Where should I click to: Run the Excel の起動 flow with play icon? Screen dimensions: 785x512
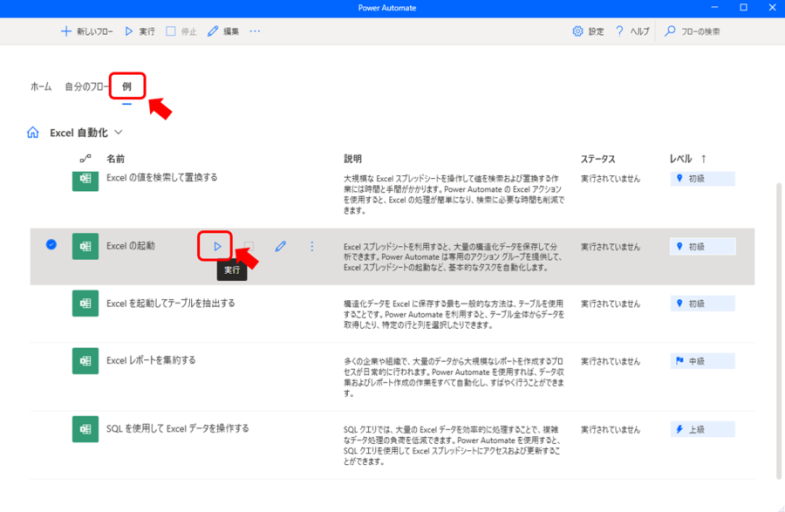coord(217,246)
